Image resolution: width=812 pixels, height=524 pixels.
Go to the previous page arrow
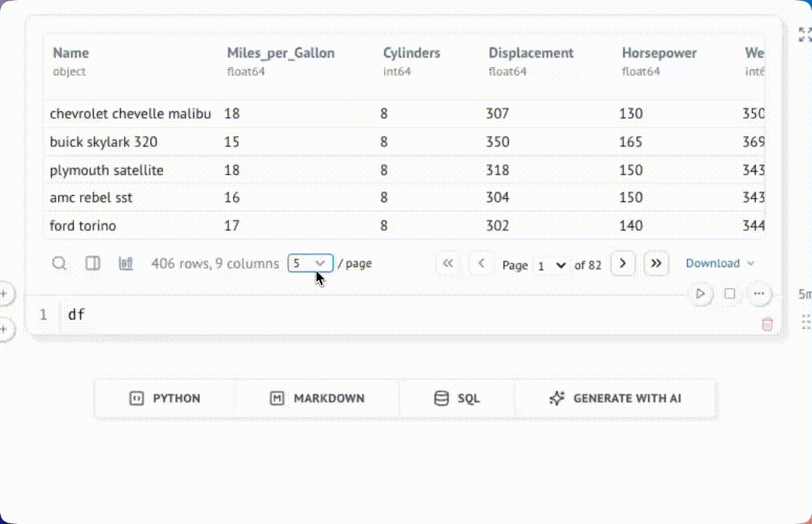[x=481, y=263]
